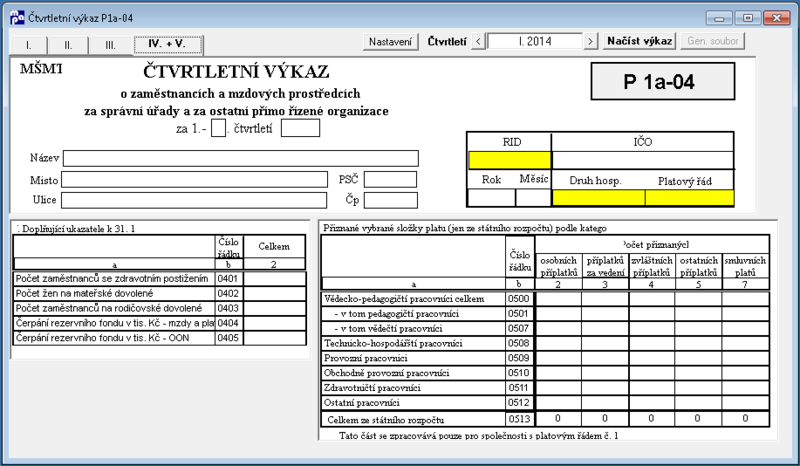The image size is (800, 466).
Task: Select the IV. + V. tab
Action: [167, 44]
